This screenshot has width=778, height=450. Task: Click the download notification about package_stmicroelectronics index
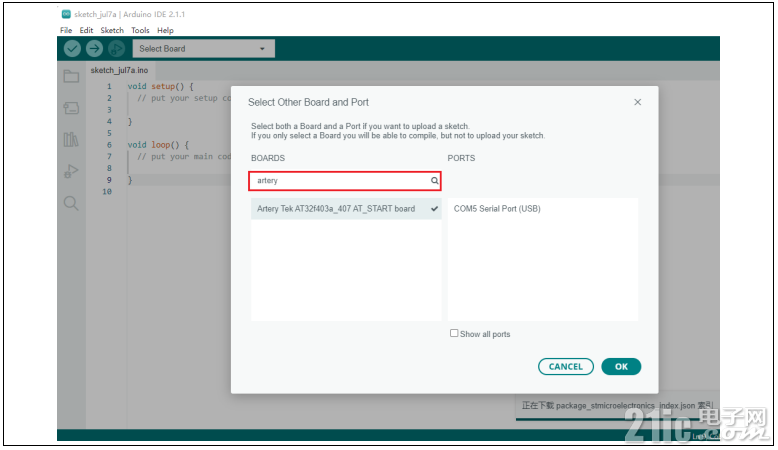coord(617,406)
